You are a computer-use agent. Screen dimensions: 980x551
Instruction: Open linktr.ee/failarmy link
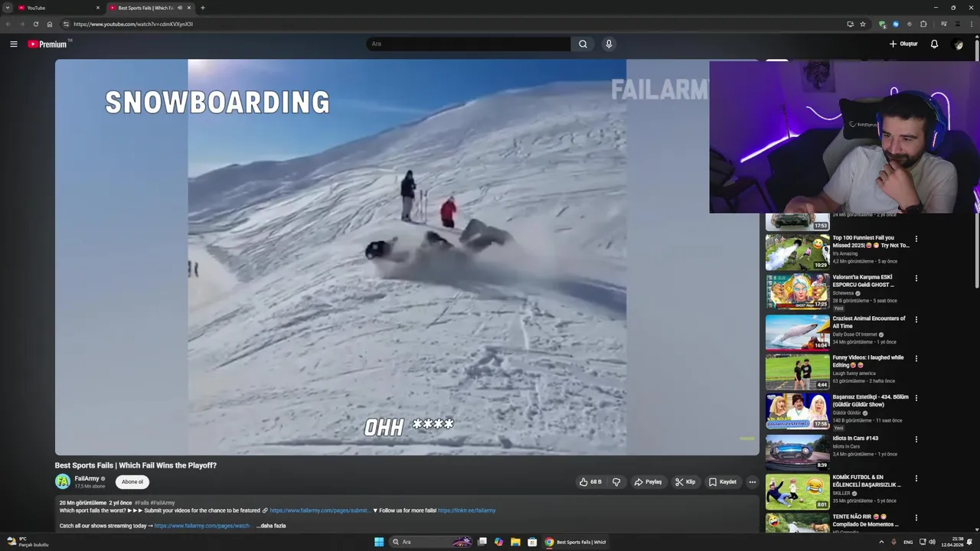coord(466,510)
